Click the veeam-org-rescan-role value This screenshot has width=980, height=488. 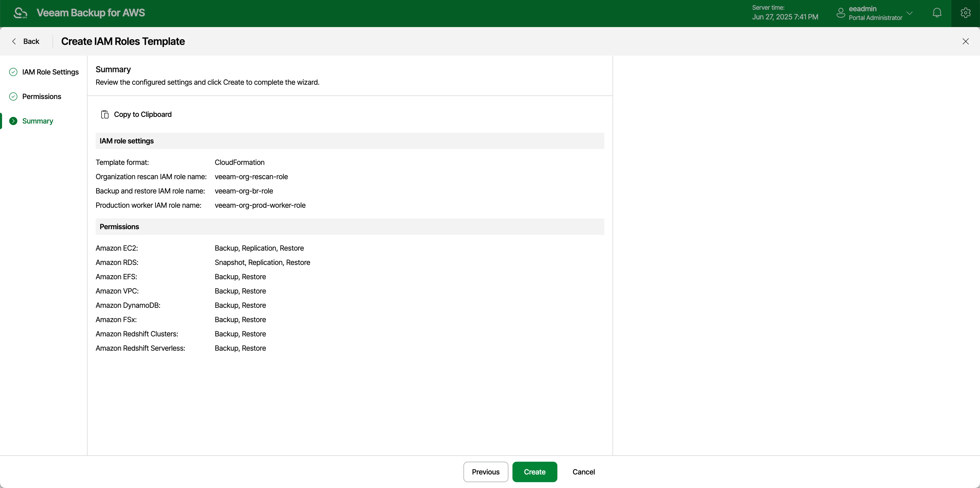pos(251,177)
